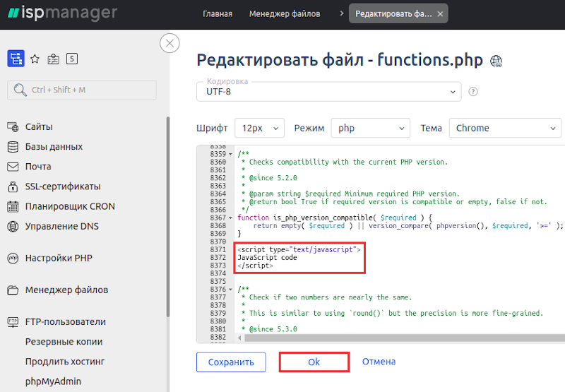Open Базы данных in sidebar menu
The image size is (565, 392).
(54, 147)
